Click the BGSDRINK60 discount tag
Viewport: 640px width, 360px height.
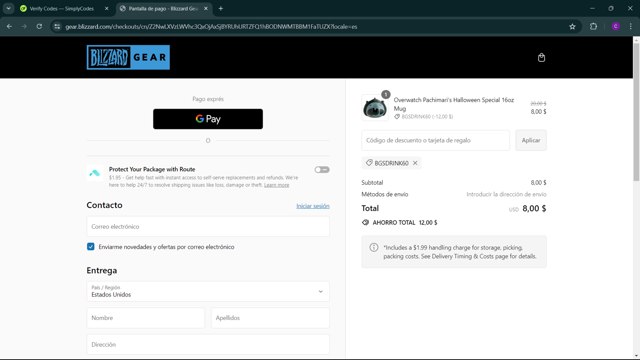tap(391, 163)
